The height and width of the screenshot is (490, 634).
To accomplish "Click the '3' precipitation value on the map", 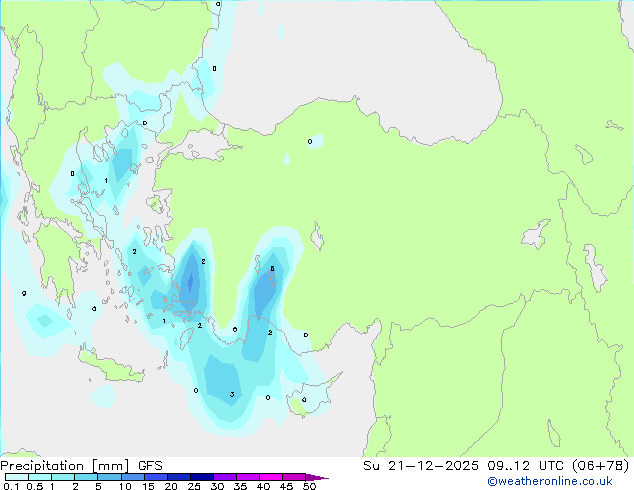I will (232, 394).
